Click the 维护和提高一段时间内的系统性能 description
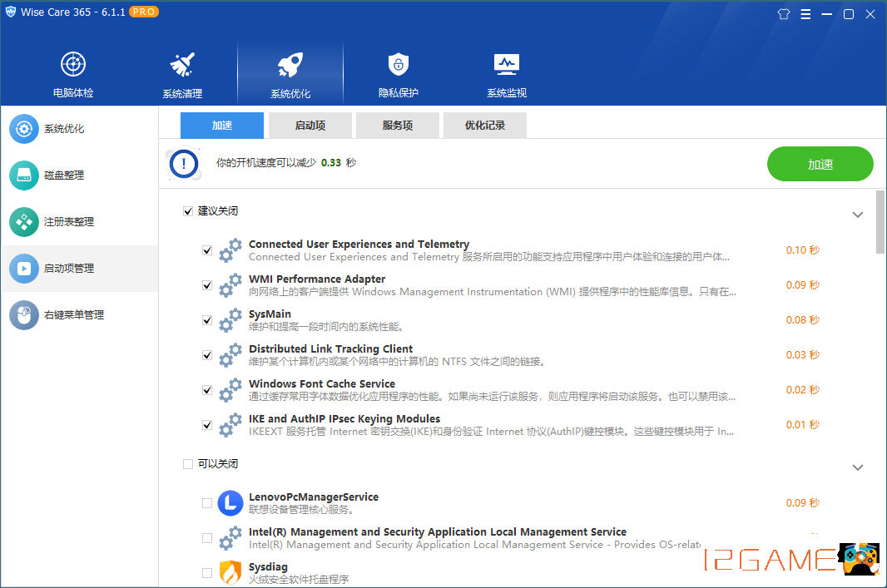This screenshot has height=588, width=887. coord(326,327)
